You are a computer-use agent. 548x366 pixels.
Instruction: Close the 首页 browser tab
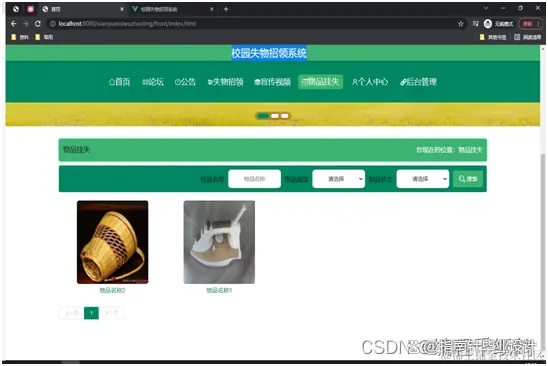pyautogui.click(x=122, y=9)
